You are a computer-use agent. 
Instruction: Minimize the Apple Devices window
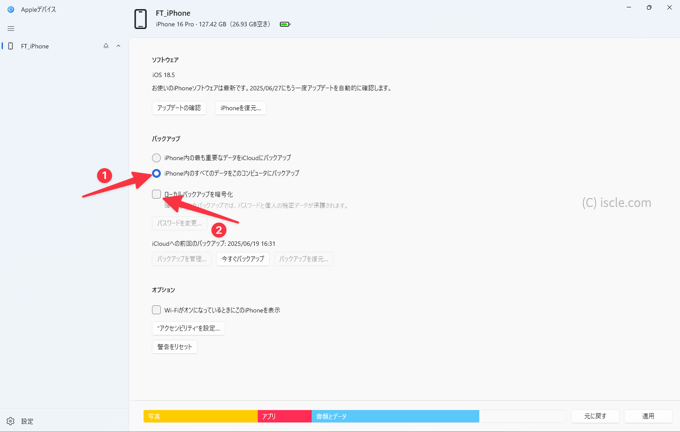coord(629,7)
